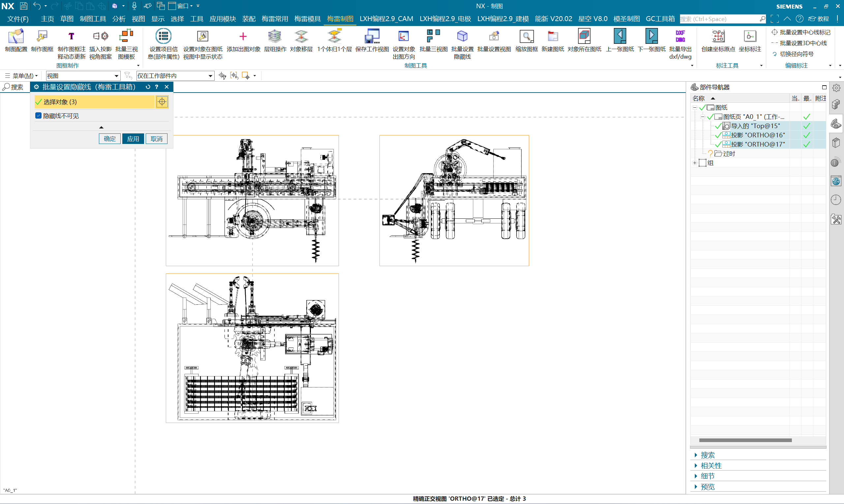The image size is (844, 504).
Task: Click 批量设置中心线标记
Action: [x=801, y=32]
